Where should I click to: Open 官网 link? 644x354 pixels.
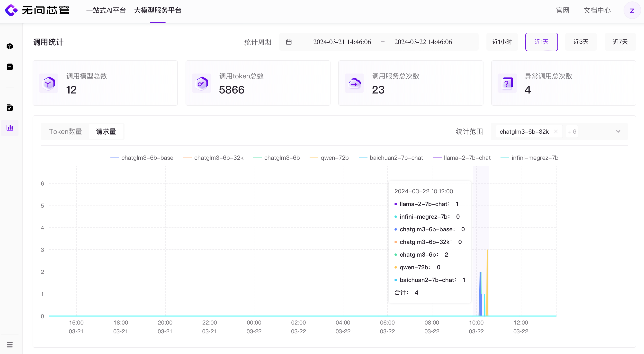point(563,10)
